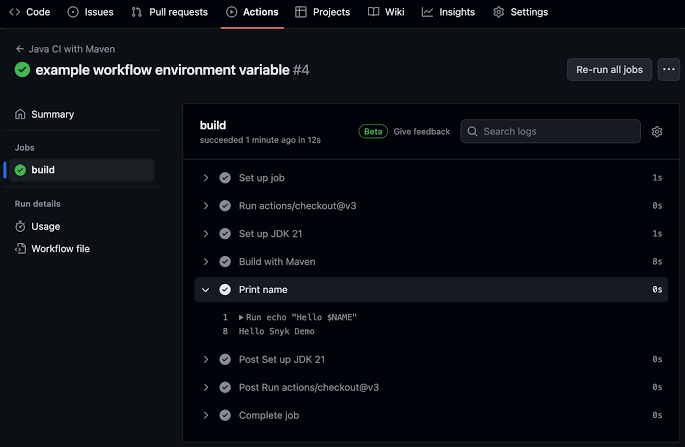Open the Insights tab

[x=448, y=12]
